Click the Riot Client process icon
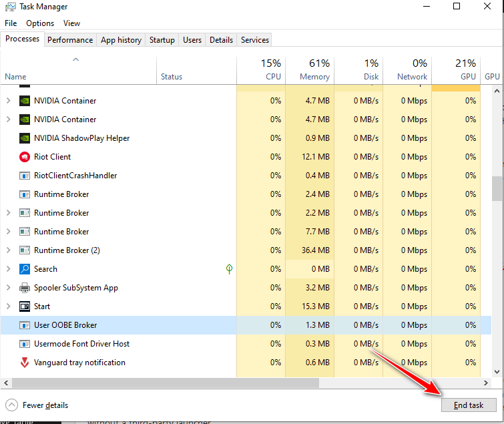Viewport: 504px width, 424px height. pos(25,157)
